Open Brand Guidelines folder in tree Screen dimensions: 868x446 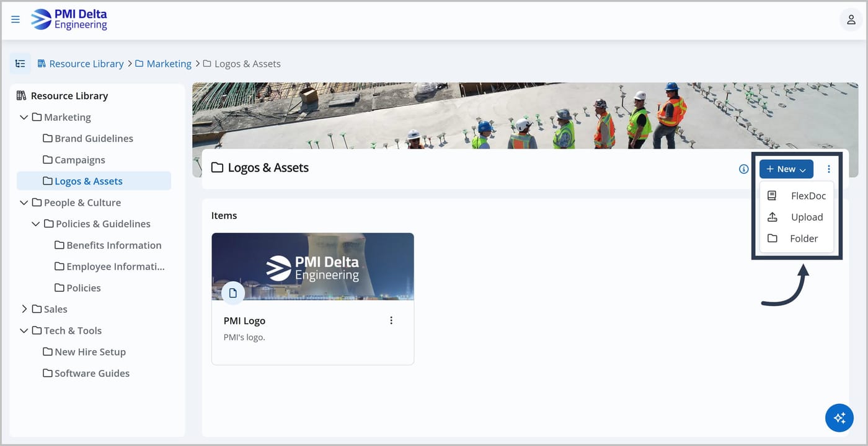(94, 138)
